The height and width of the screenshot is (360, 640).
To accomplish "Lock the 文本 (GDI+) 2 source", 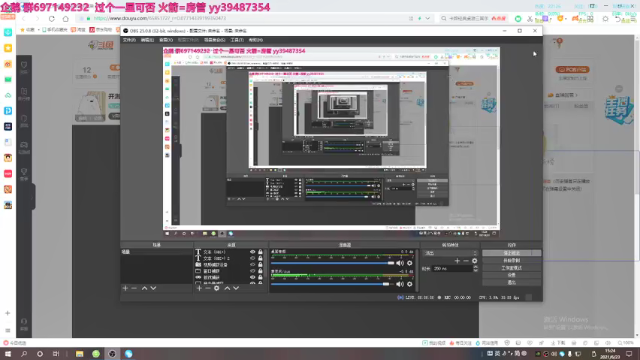I will (260, 258).
